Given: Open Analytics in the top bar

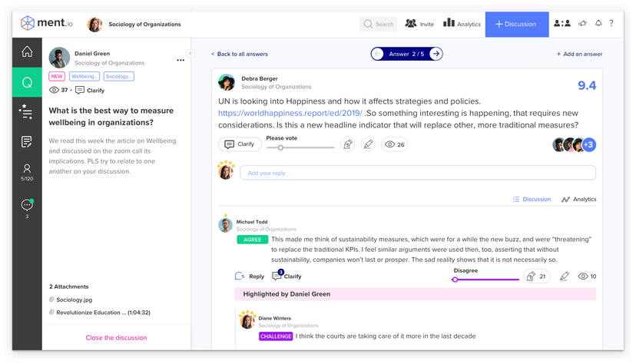Looking at the screenshot, I should (462, 24).
